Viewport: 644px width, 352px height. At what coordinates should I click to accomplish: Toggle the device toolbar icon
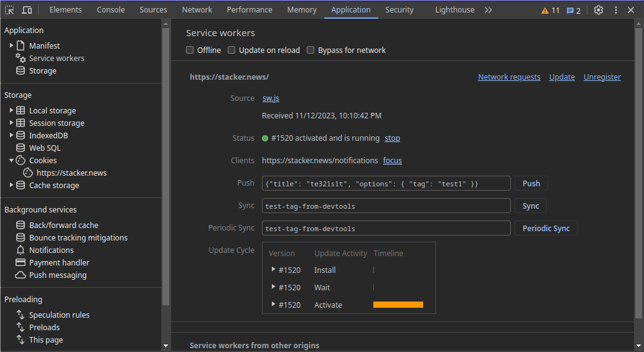pyautogui.click(x=27, y=10)
